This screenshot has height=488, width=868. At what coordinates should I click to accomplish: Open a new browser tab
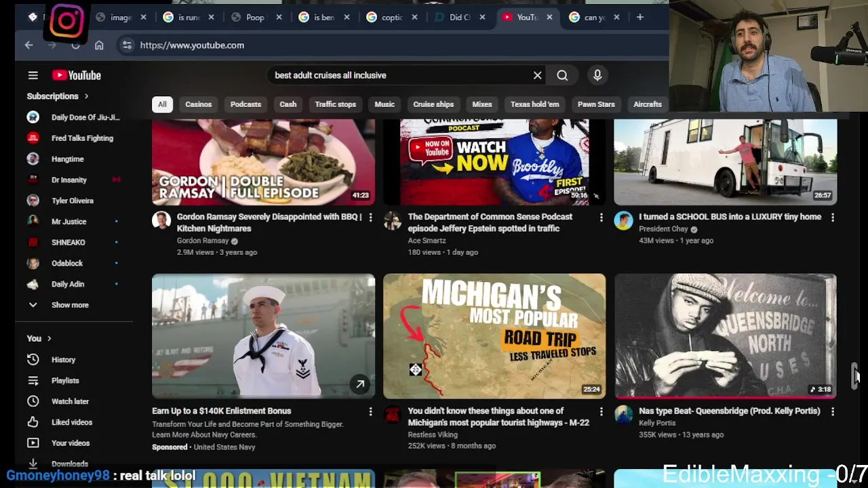coord(639,17)
